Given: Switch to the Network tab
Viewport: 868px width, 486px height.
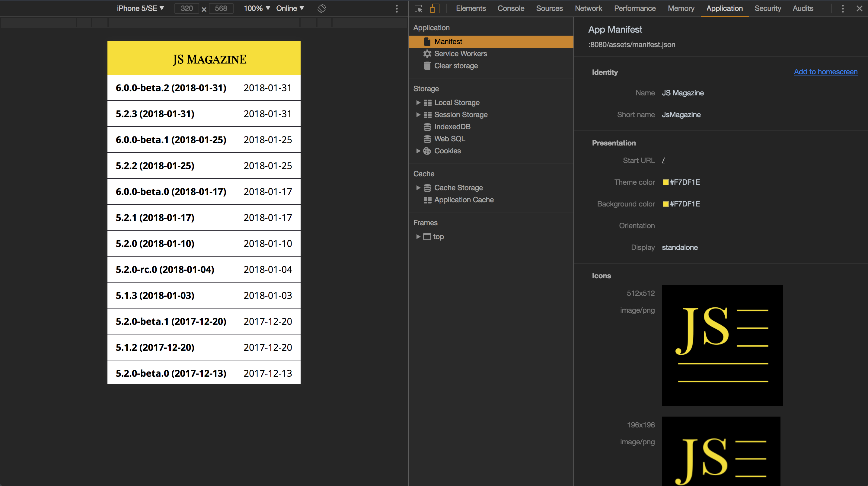Looking at the screenshot, I should tap(588, 8).
